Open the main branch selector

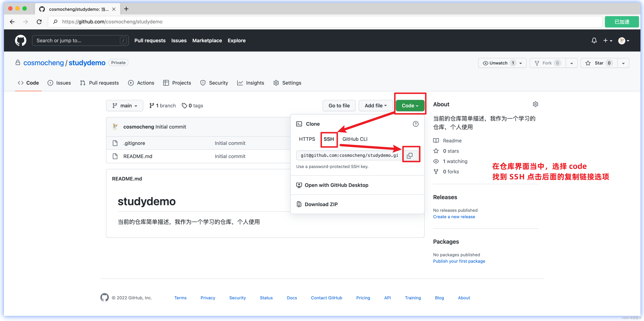pos(124,106)
